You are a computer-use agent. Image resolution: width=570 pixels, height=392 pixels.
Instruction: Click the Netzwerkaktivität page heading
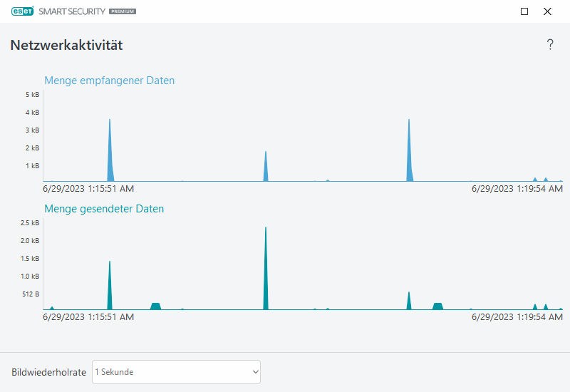66,45
